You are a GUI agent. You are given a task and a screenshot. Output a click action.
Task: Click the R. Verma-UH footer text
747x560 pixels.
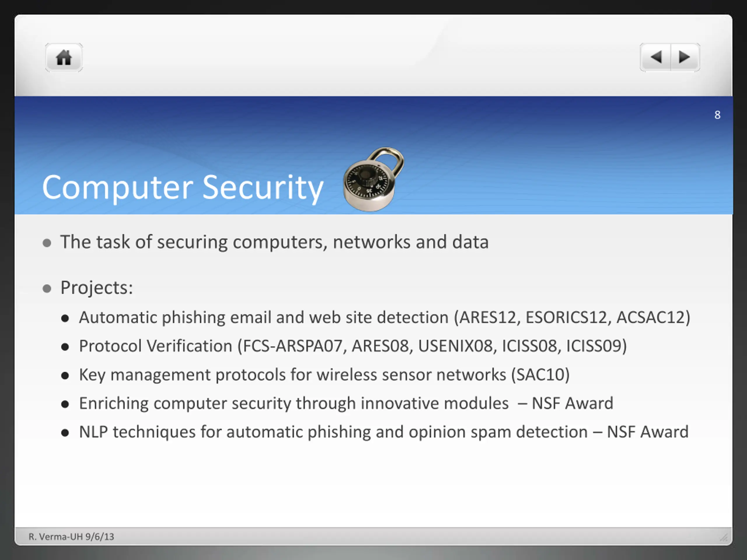71,537
